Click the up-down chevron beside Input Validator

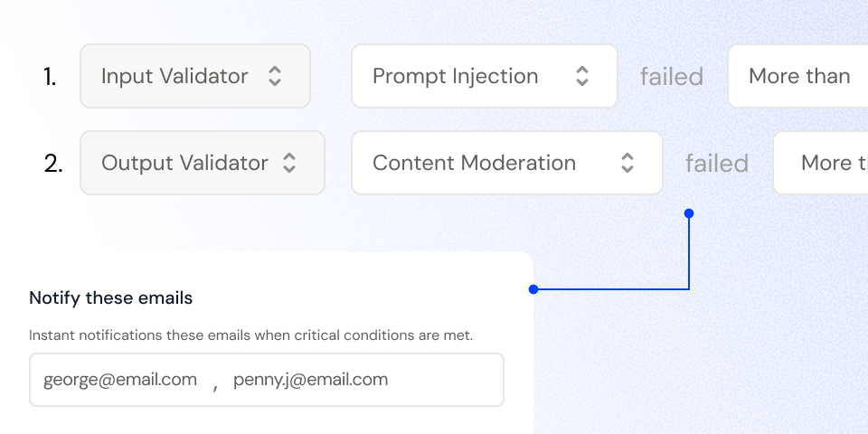275,76
